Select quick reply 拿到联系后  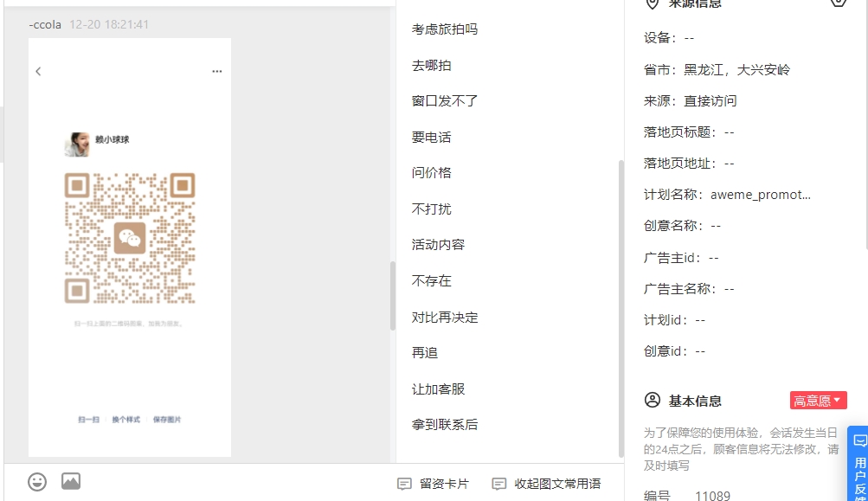[x=445, y=425]
